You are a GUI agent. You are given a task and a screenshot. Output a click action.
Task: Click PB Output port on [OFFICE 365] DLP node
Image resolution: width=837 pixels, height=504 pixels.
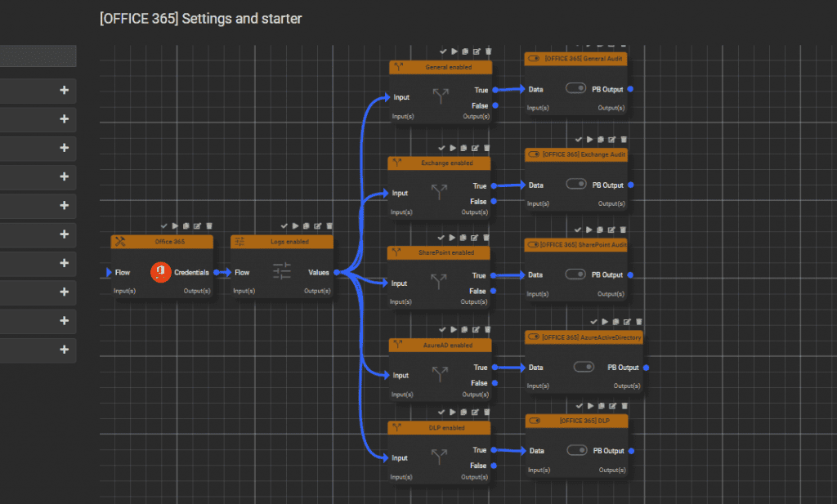[x=632, y=451]
